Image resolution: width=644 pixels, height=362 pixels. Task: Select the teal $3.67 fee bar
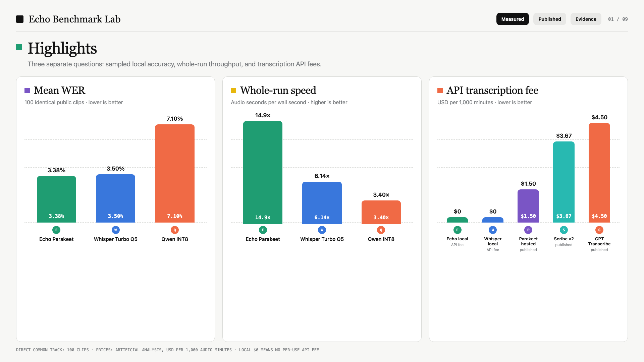tap(564, 182)
